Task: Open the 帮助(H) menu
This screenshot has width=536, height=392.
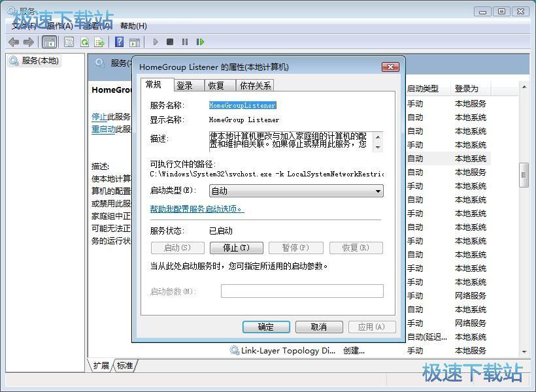Action: pos(133,26)
